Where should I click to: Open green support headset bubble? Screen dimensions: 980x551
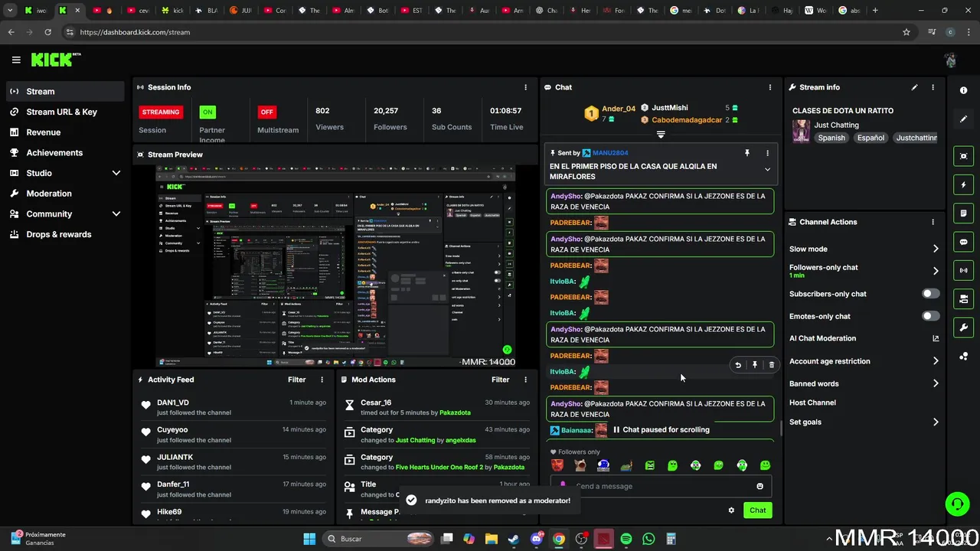coord(957,504)
